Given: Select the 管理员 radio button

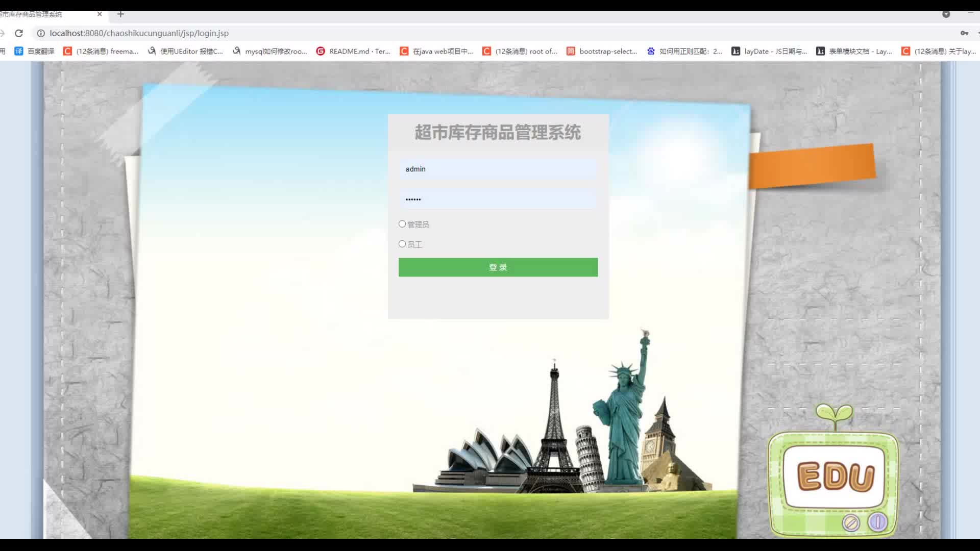Looking at the screenshot, I should coord(402,224).
